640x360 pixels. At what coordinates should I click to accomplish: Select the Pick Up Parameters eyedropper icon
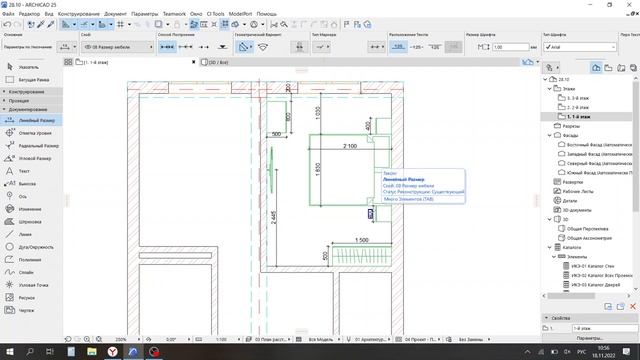(41, 24)
